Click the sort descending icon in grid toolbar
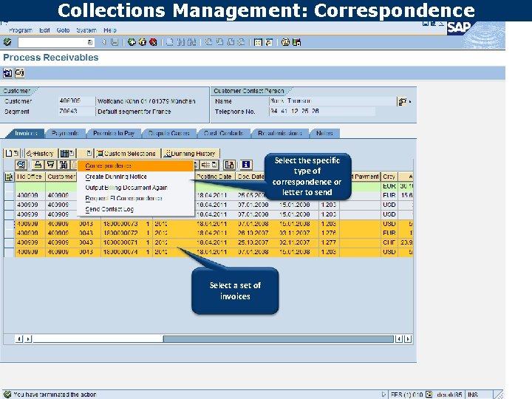 click(x=50, y=165)
